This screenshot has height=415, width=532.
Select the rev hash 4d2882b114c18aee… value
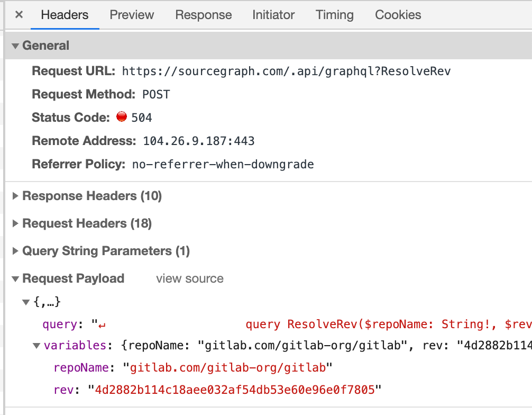[234, 390]
